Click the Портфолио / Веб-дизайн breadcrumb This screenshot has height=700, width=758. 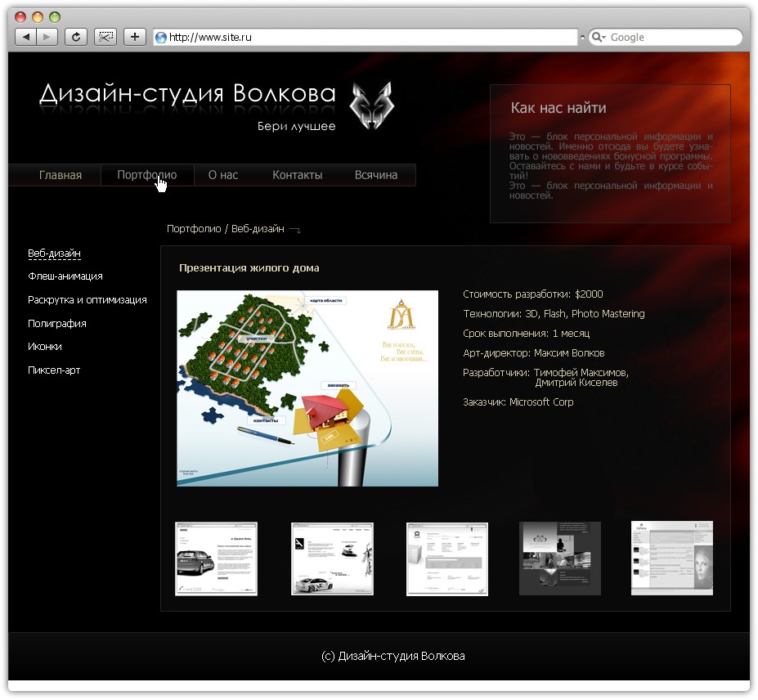click(225, 229)
